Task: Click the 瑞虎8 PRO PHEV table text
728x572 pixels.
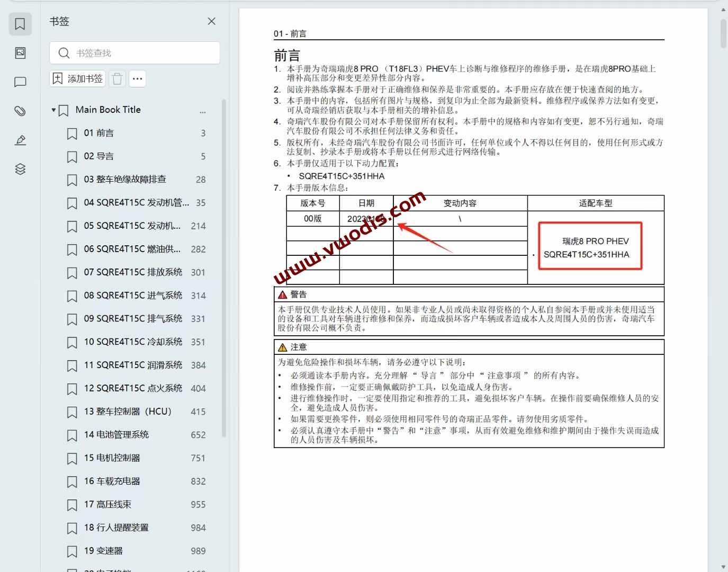Action: point(596,241)
